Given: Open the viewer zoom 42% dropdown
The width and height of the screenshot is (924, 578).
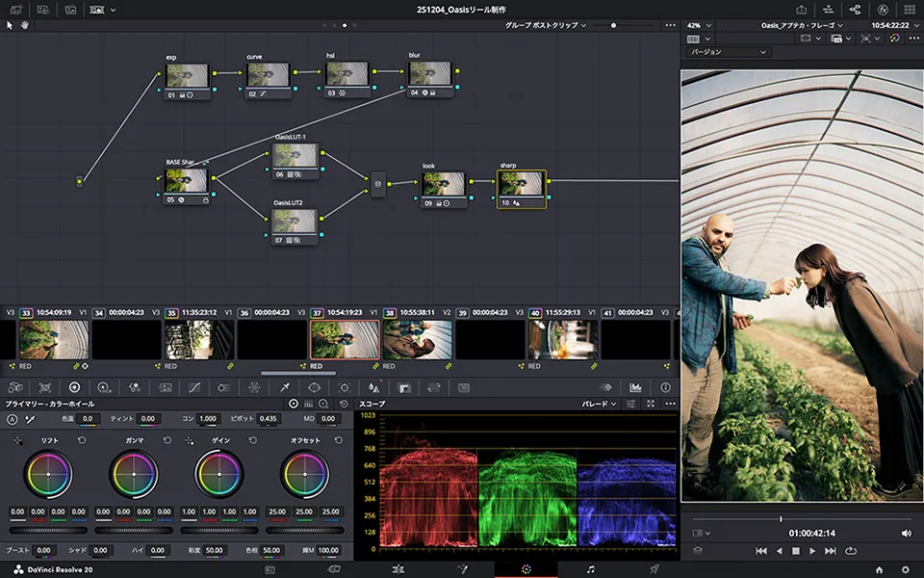Looking at the screenshot, I should click(700, 24).
